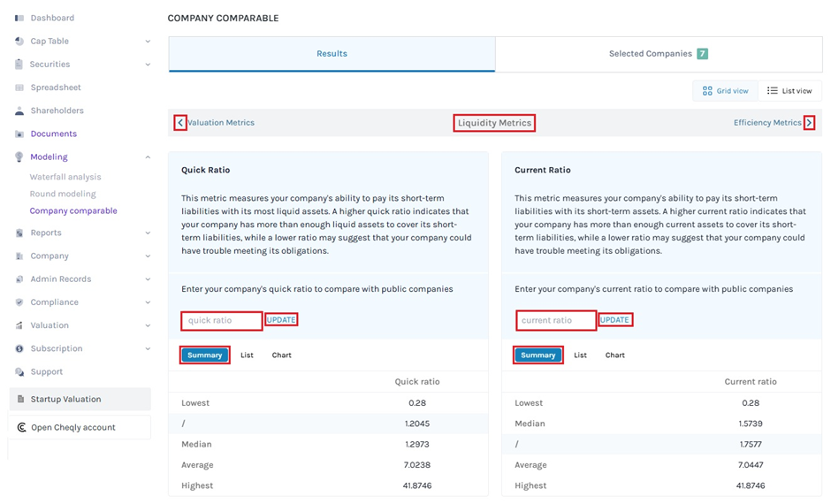Go to previous metrics with left arrow
The image size is (831, 504).
[x=180, y=123]
